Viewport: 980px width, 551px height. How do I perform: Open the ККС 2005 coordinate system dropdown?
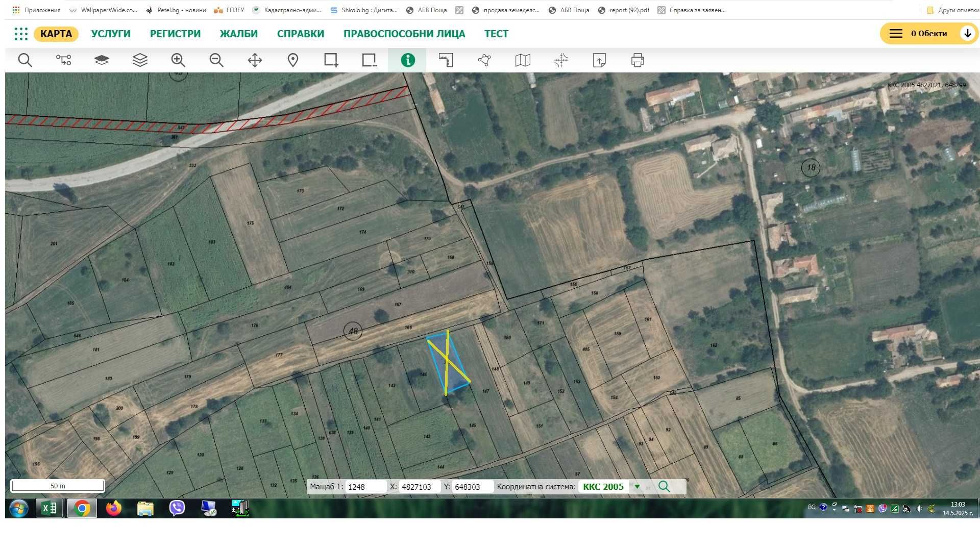[611, 487]
